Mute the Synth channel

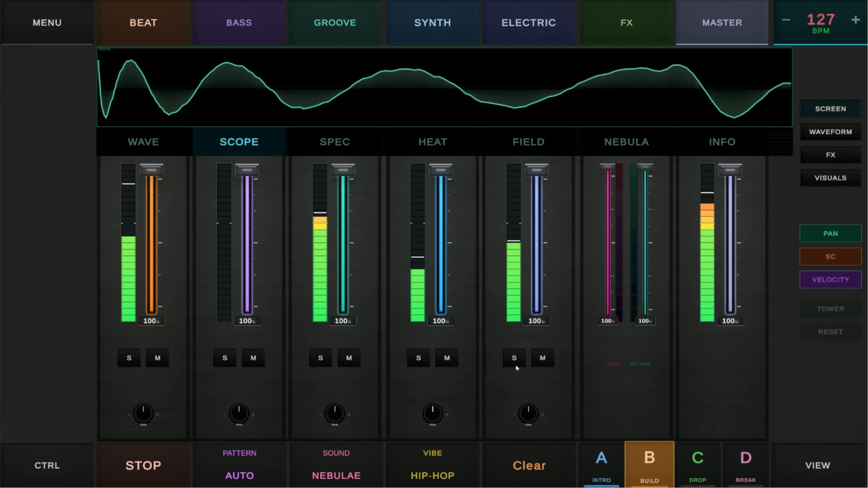[x=447, y=358]
